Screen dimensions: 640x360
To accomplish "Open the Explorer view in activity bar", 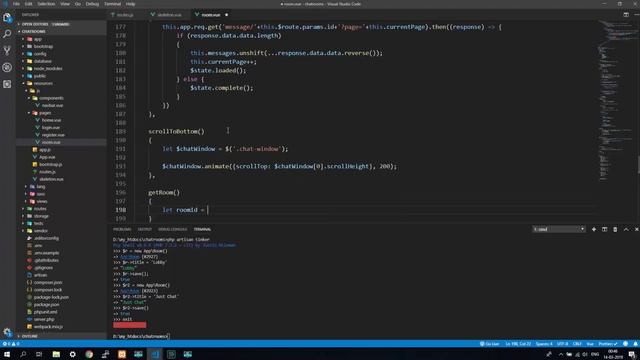I will [7, 18].
